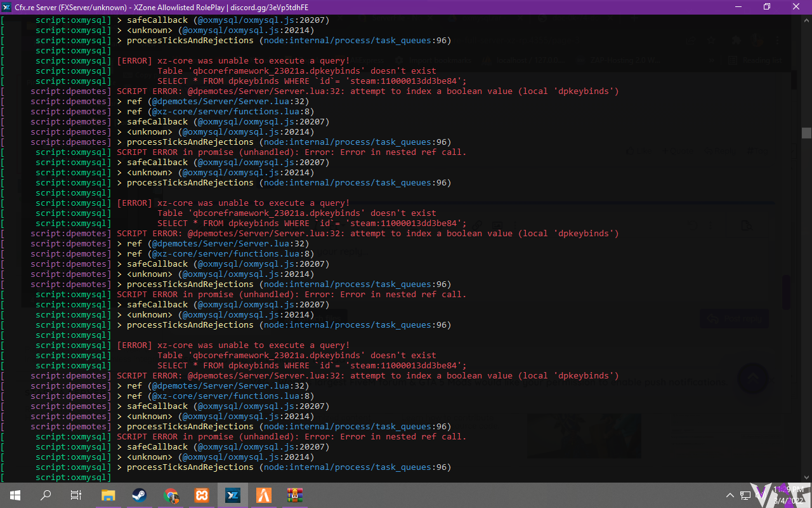Click the lowest "SELECT * FROM dpkeybinds" line
Image resolution: width=812 pixels, height=508 pixels.
[x=312, y=366]
